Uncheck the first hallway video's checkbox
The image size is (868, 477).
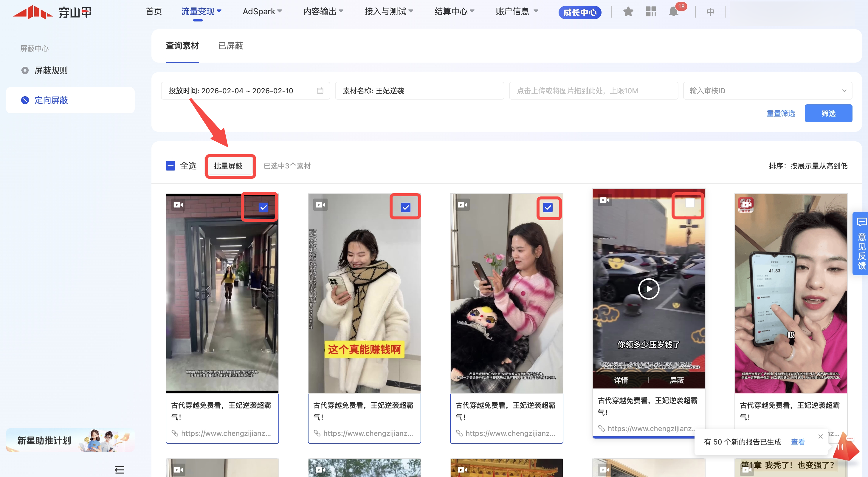click(263, 207)
